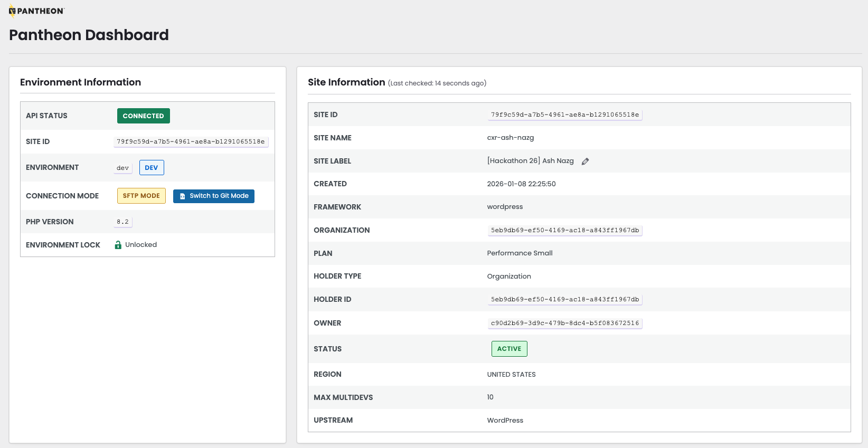
Task: Click plan value Performance Small
Action: click(520, 253)
